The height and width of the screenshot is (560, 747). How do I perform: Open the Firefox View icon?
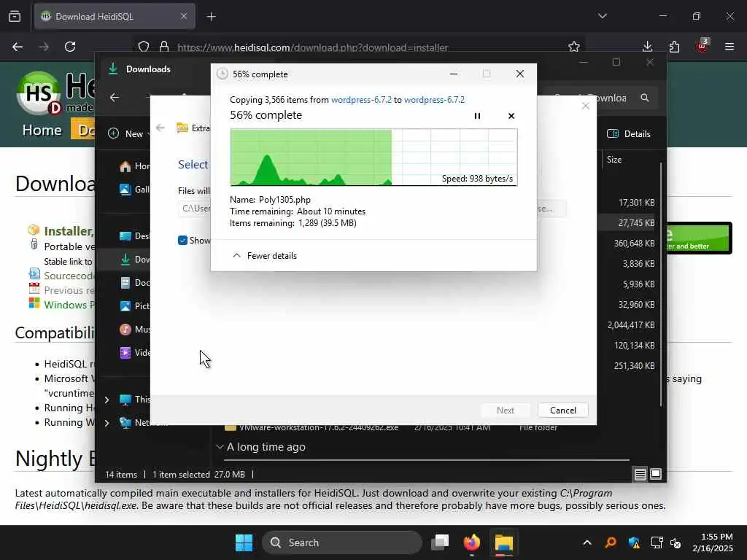pos(15,16)
